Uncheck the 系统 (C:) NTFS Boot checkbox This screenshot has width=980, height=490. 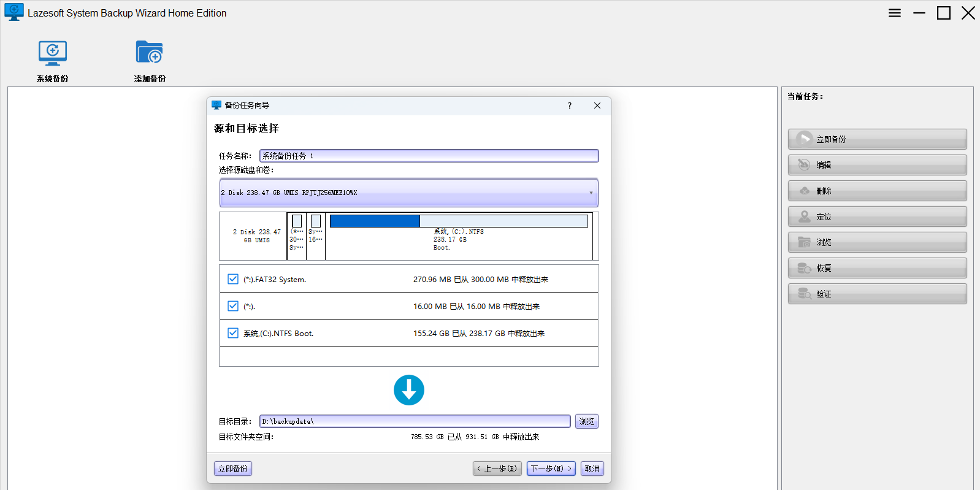coord(233,333)
